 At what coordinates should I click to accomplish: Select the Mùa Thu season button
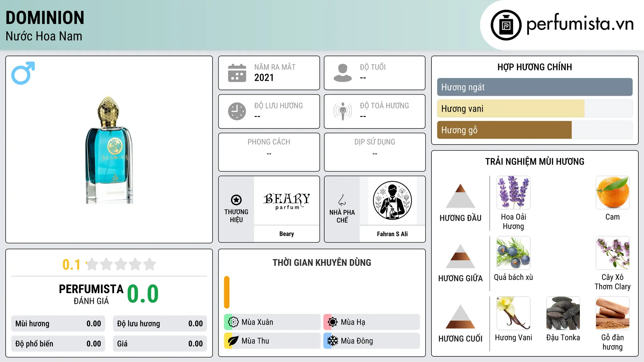(x=272, y=341)
